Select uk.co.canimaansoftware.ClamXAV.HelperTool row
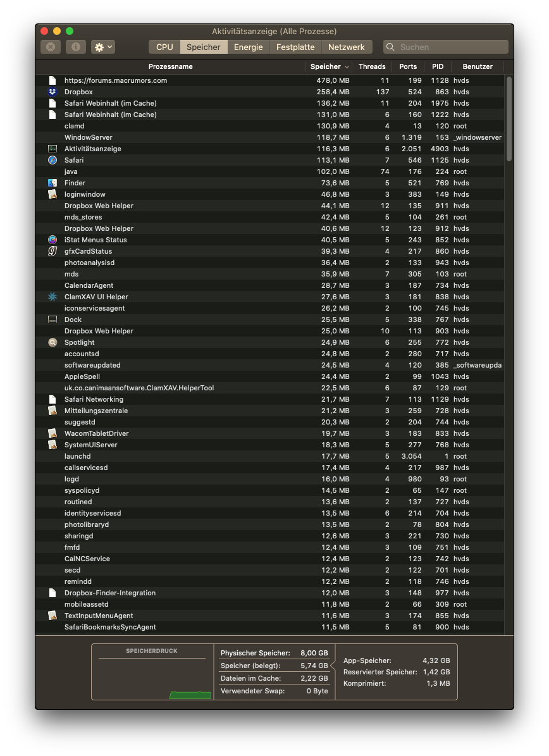Screen dimensions: 549x756 click(270, 388)
